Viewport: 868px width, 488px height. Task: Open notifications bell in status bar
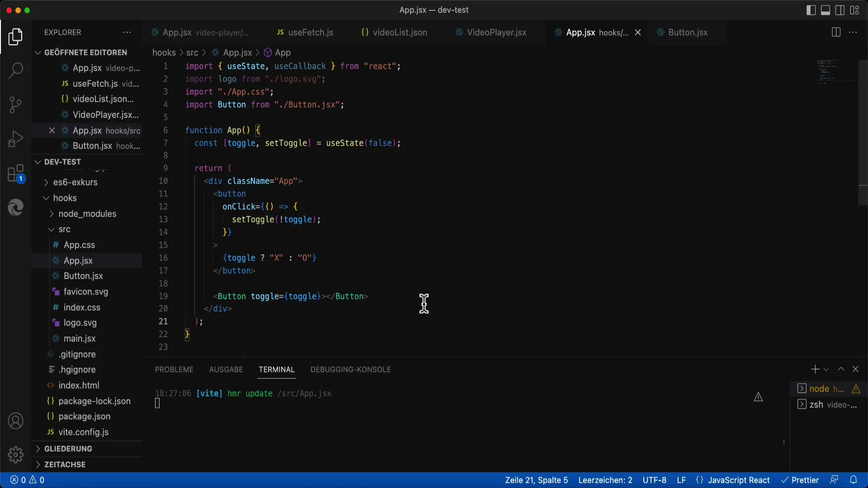853,480
